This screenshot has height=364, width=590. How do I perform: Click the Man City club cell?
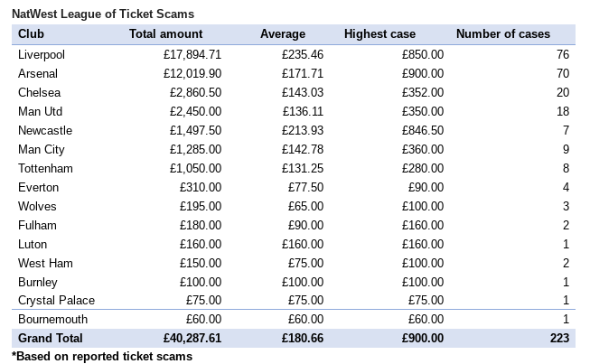[x=41, y=149]
